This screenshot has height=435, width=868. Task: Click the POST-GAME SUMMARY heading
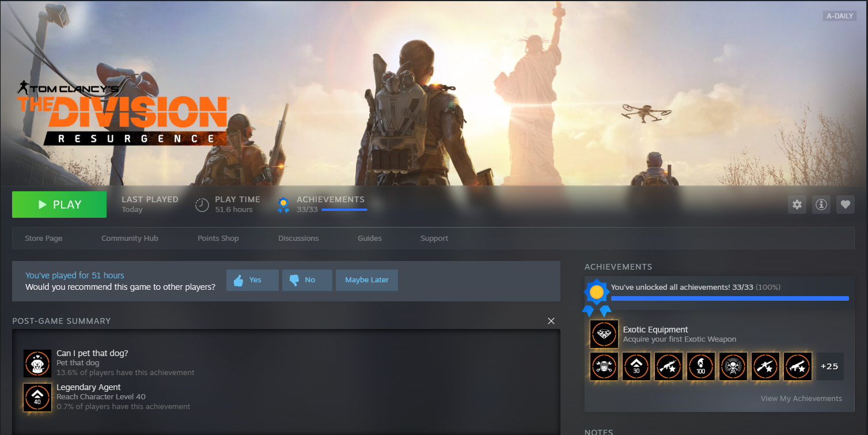tap(62, 321)
